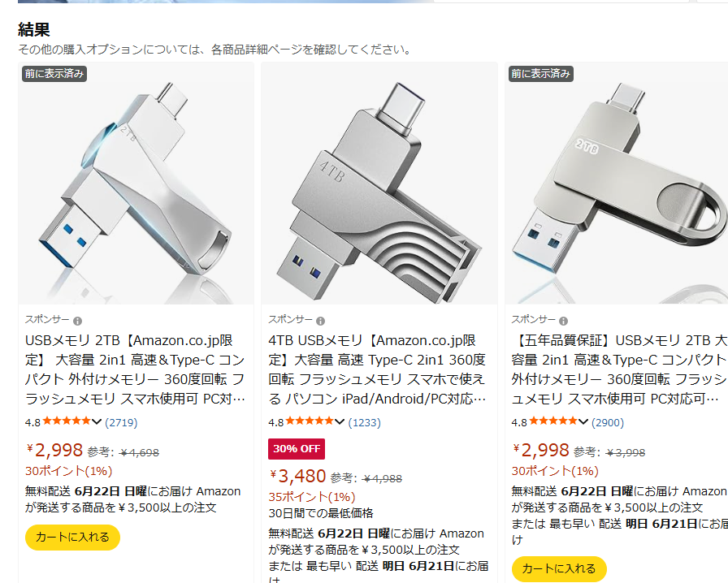Open title link 4TB USBメモリ Amazon.co.jp限定
Image resolution: width=728 pixels, height=583 pixels.
(378, 369)
